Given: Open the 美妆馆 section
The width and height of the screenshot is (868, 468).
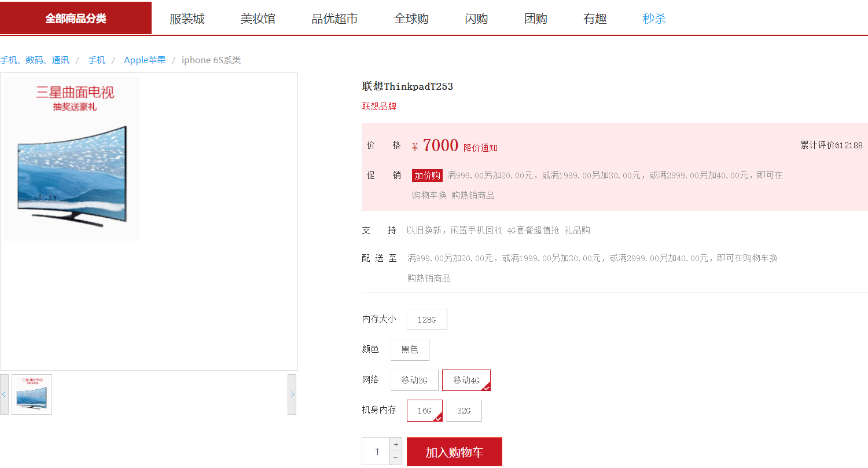Looking at the screenshot, I should pos(258,19).
